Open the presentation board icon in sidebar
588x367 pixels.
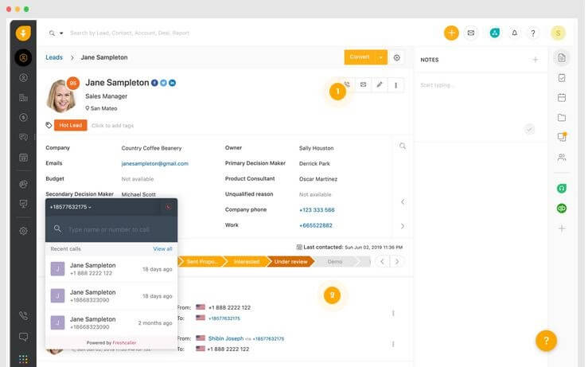coord(23,204)
